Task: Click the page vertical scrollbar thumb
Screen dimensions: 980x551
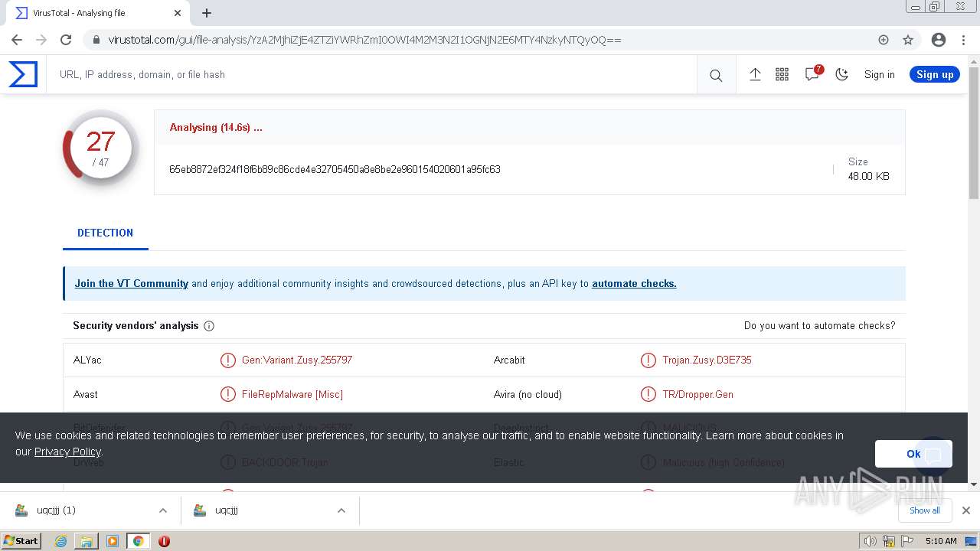Action: pyautogui.click(x=974, y=133)
